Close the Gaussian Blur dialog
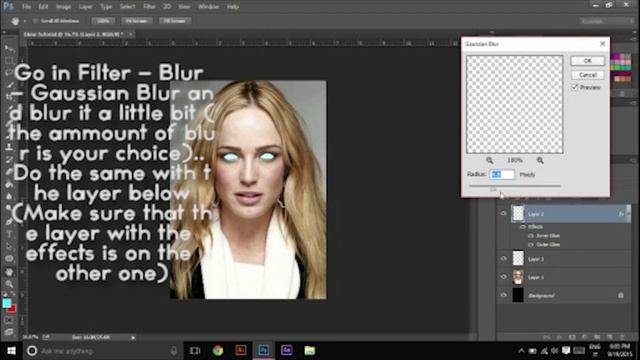 tap(602, 44)
